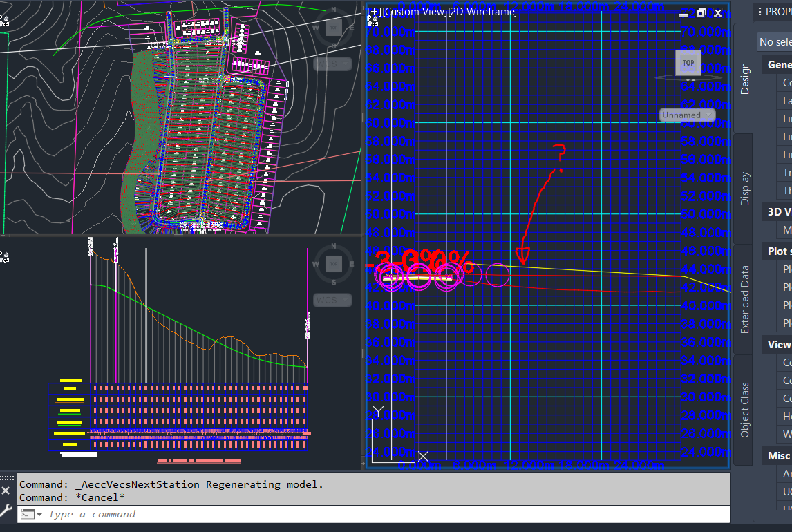The height and width of the screenshot is (532, 792).
Task: Switch to the Extended Data tab
Action: 744,297
